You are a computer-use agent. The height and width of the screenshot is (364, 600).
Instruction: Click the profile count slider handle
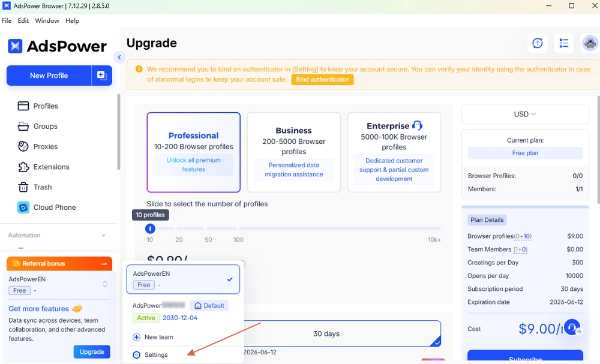[x=150, y=228]
